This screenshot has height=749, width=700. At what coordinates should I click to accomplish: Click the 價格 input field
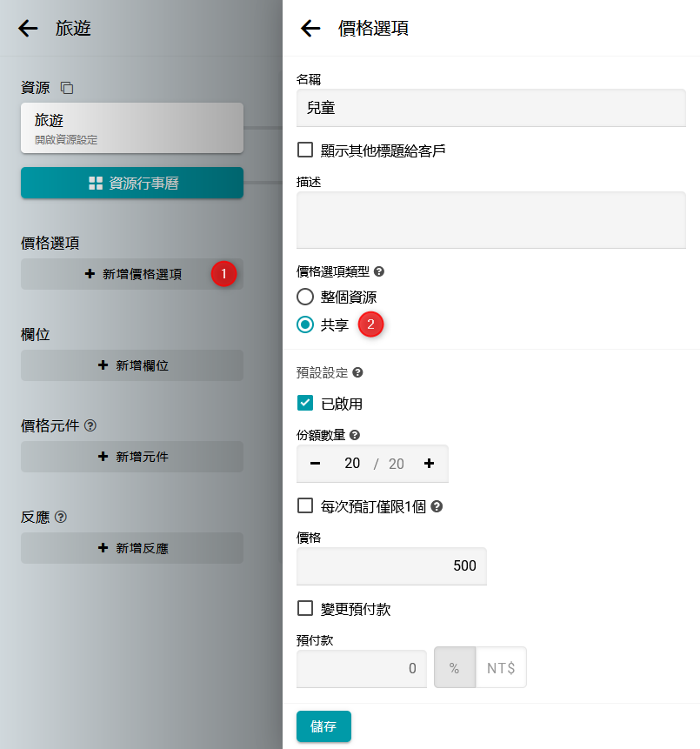click(391, 566)
